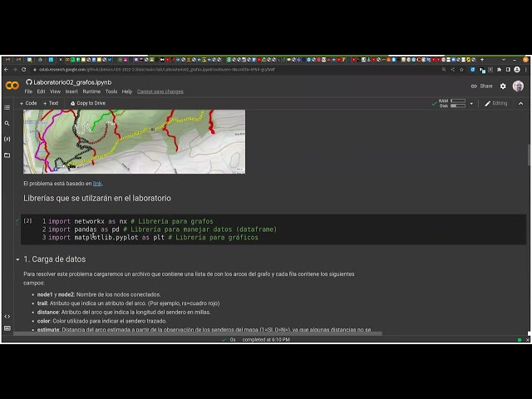Click the browser forward arrow

point(15,70)
